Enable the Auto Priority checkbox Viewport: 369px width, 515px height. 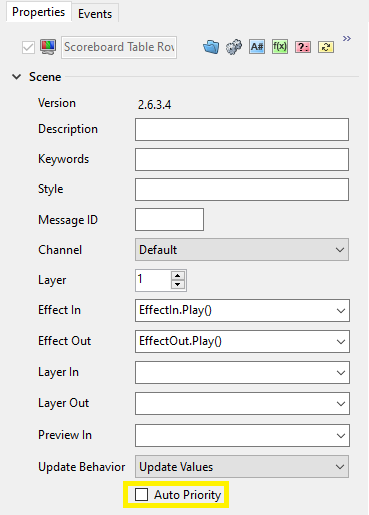click(x=141, y=495)
